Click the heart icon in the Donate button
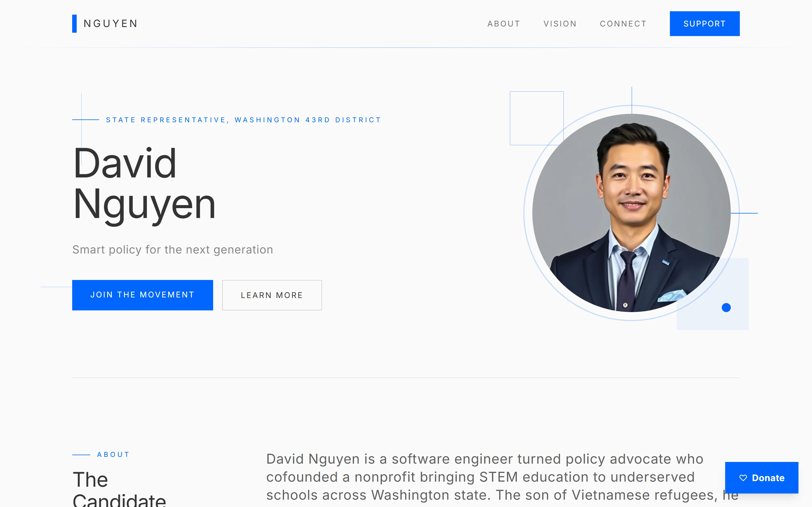Viewport: 812px width, 507px height. pos(743,478)
